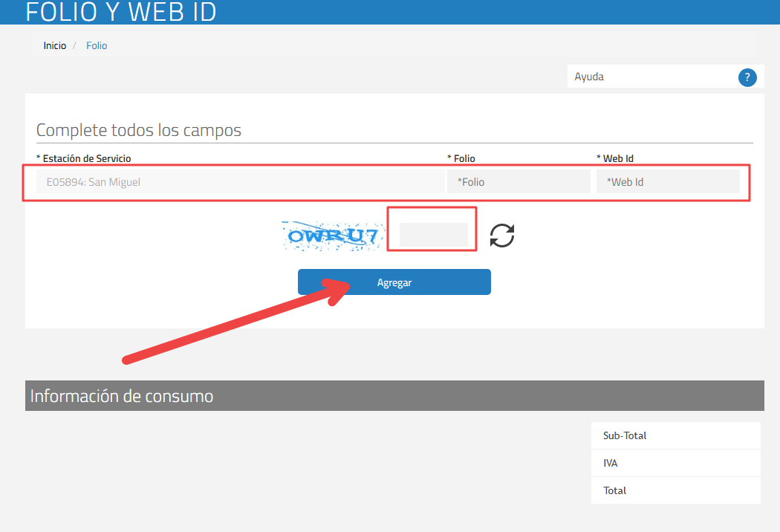780x532 pixels.
Task: Click the blue help question mark icon
Action: 747,77
